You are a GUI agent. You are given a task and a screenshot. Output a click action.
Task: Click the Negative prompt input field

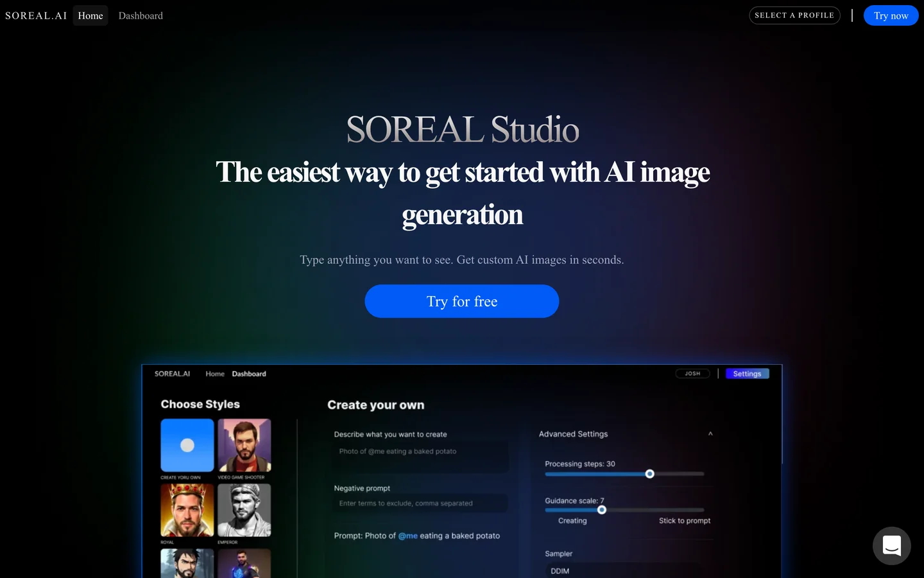pyautogui.click(x=421, y=504)
